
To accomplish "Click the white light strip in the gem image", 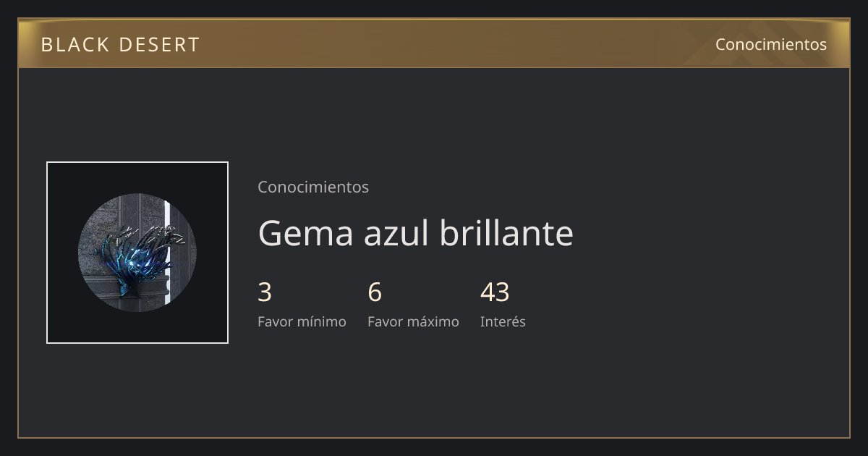I will (x=167, y=253).
